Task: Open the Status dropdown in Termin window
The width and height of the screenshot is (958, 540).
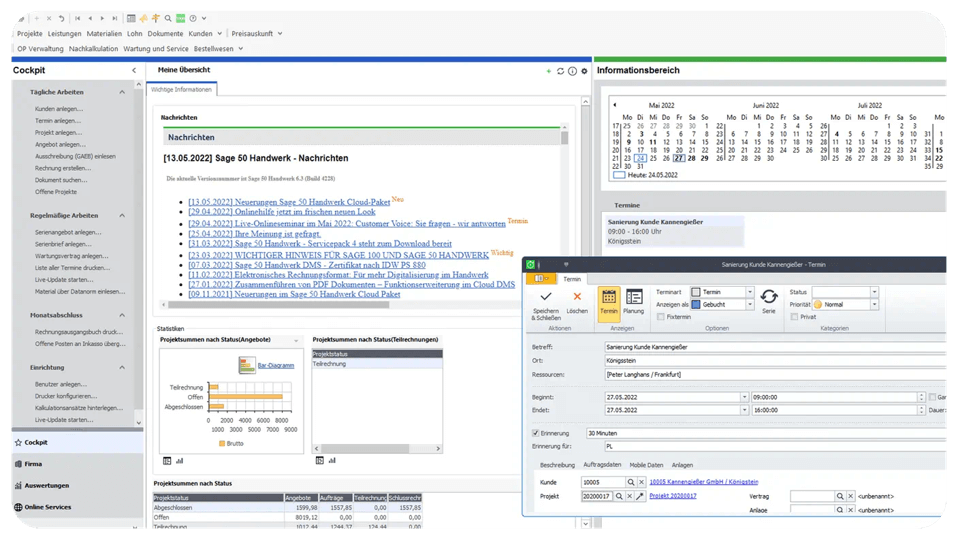Action: coord(874,292)
